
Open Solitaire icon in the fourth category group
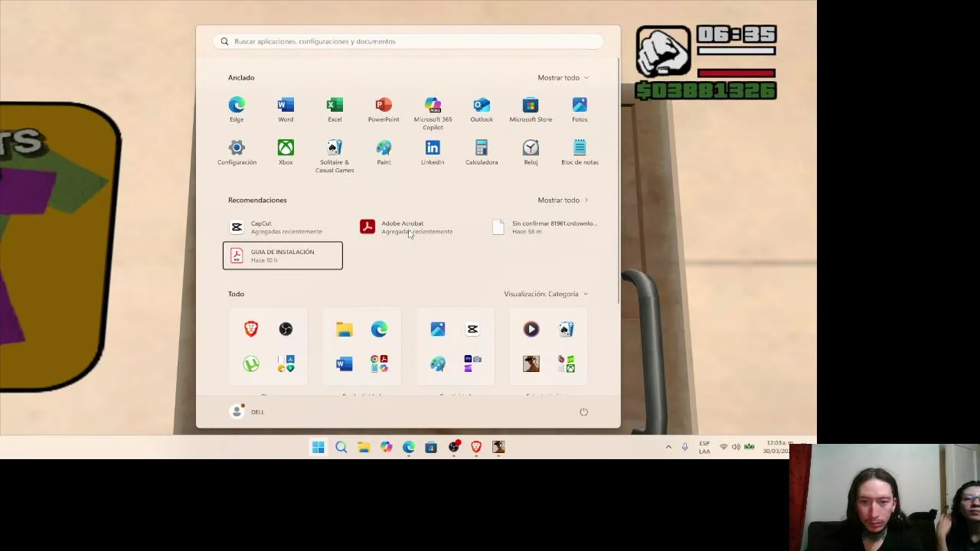566,329
